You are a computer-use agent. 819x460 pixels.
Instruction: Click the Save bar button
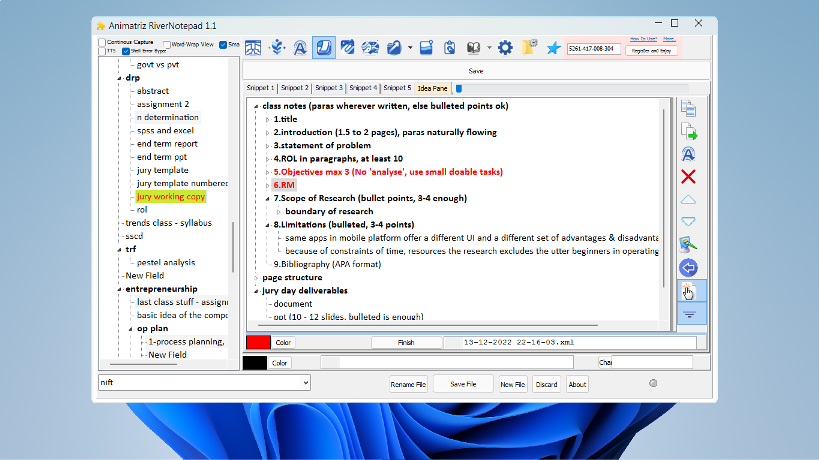[x=476, y=71]
